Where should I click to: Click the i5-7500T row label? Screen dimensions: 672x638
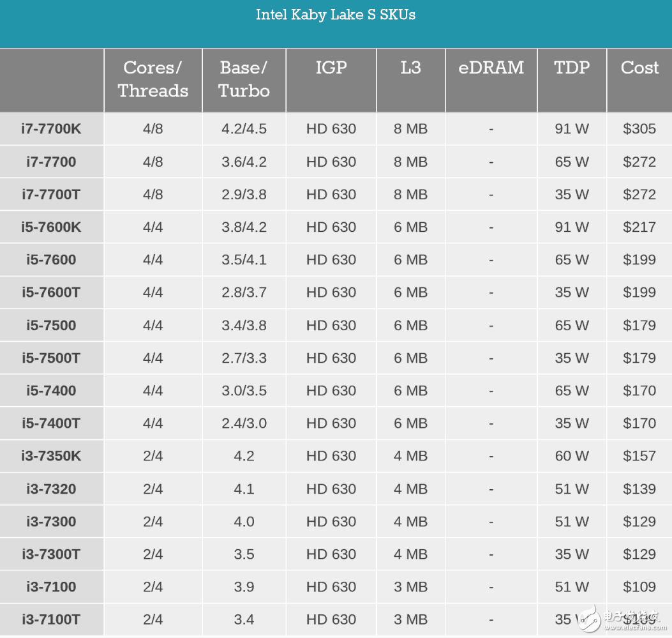(51, 358)
